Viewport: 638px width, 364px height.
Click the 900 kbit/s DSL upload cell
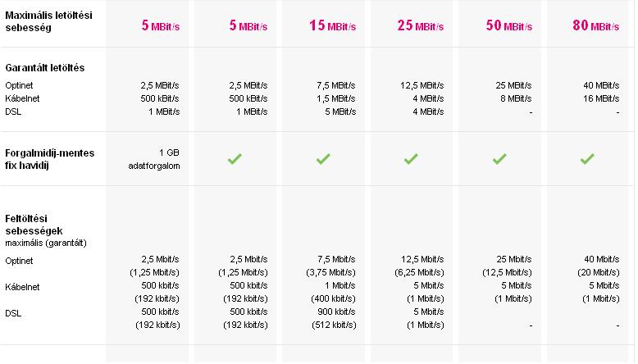[x=335, y=312]
